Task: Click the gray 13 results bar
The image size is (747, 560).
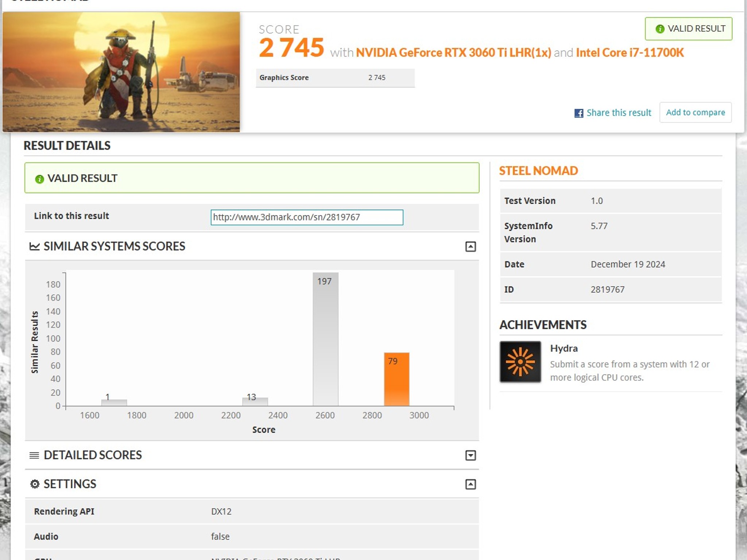Action: point(255,401)
